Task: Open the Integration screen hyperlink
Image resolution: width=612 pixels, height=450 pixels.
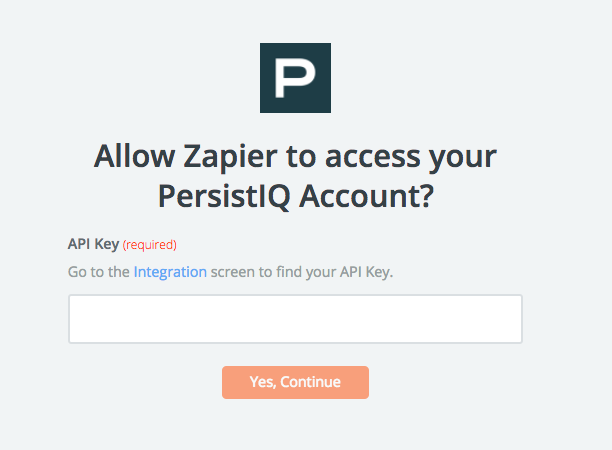Action: click(170, 272)
